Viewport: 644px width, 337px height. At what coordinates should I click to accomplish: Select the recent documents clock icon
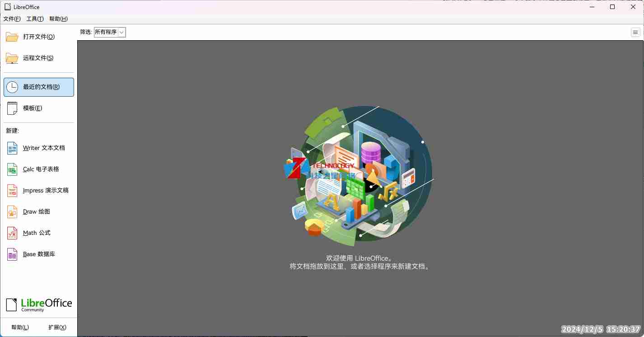click(x=12, y=87)
